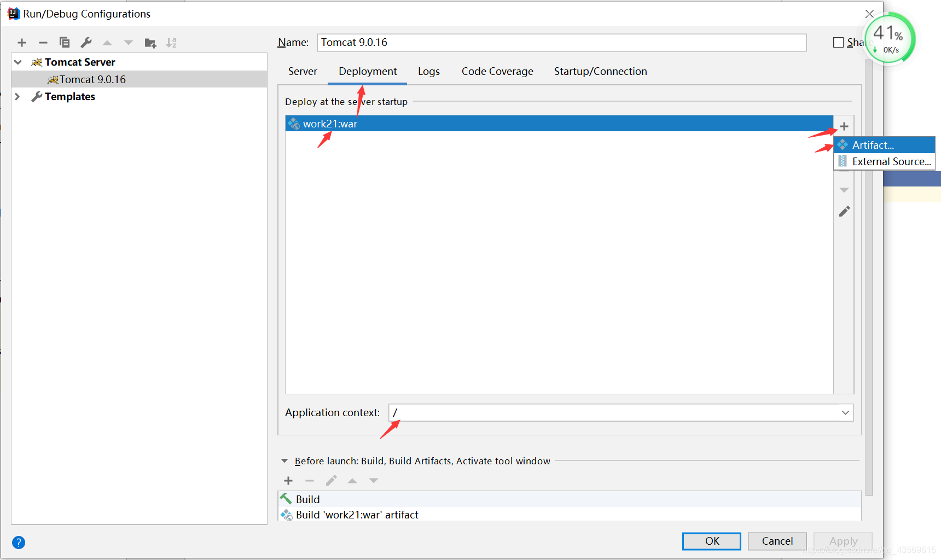Move before launch task down
This screenshot has width=941, height=560.
click(x=374, y=481)
